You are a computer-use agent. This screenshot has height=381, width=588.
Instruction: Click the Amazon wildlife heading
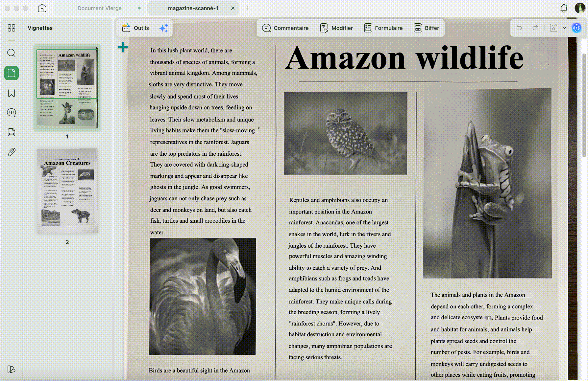click(404, 58)
